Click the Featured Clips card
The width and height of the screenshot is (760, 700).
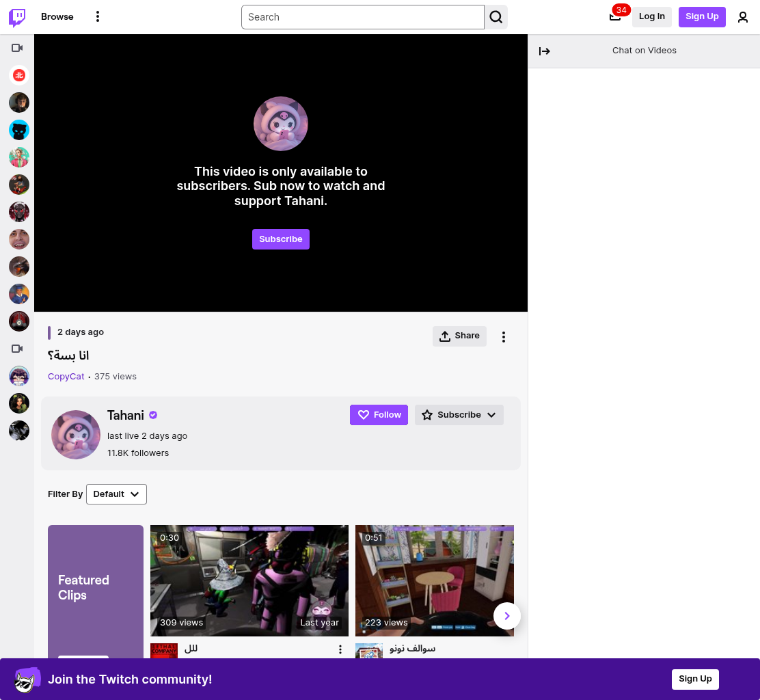96,591
